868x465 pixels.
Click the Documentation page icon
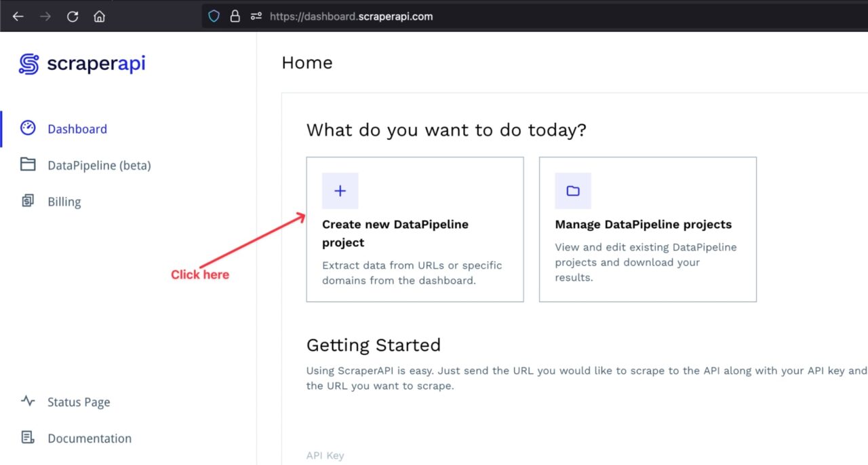click(28, 437)
